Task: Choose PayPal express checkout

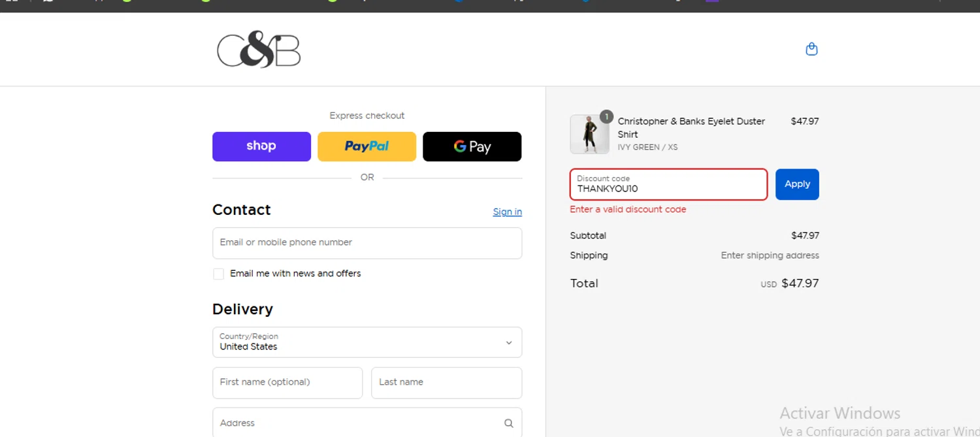Action: pos(367,146)
